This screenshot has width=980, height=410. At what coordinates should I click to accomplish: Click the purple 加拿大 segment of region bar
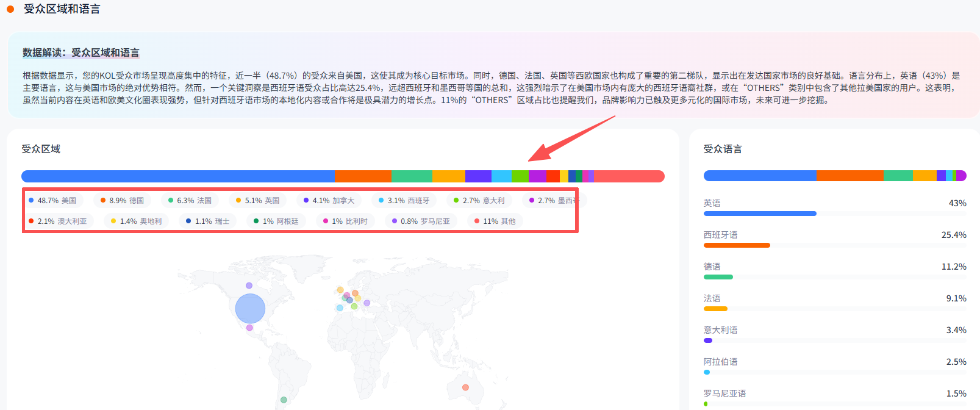point(479,176)
